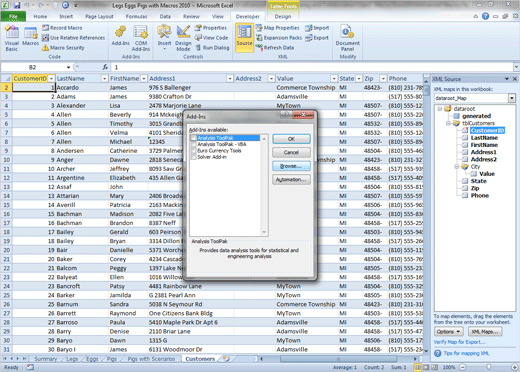Open the XML maps dataroot_Map dropdown

coord(512,98)
